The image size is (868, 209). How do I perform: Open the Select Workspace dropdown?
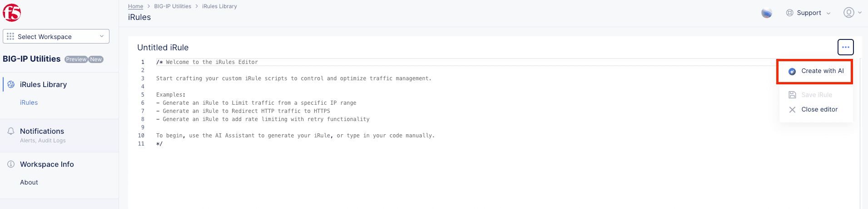pyautogui.click(x=56, y=36)
